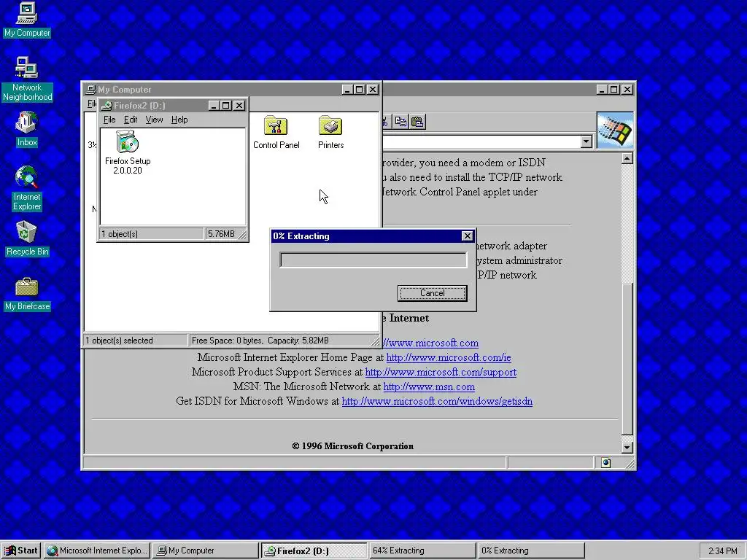
Task: Maximize the Firefox2 (D:) window
Action: pos(226,105)
